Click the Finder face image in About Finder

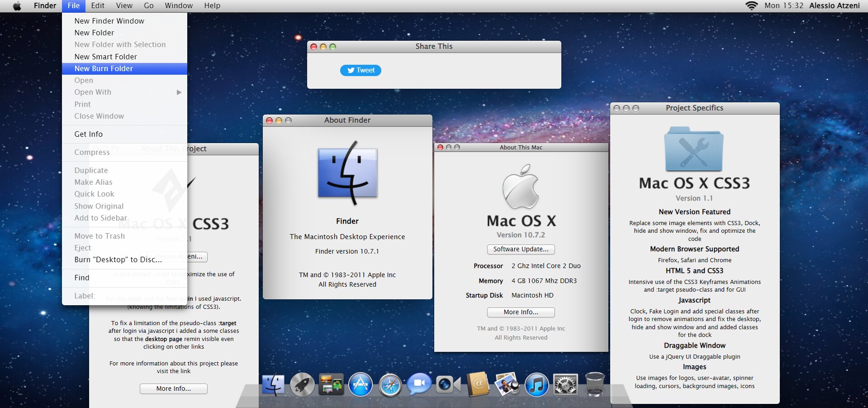coord(347,173)
